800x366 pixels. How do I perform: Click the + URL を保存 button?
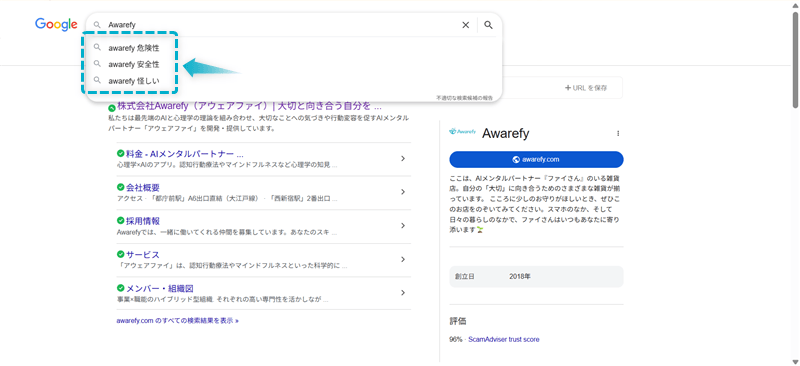pyautogui.click(x=586, y=88)
